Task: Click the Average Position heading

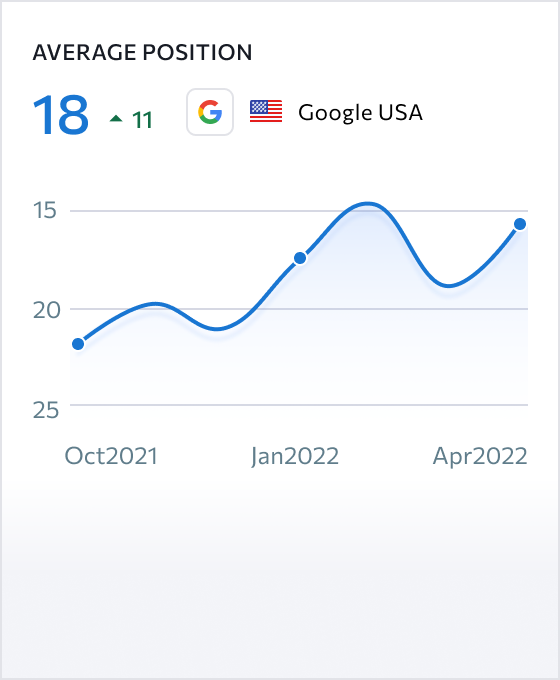Action: [x=142, y=52]
